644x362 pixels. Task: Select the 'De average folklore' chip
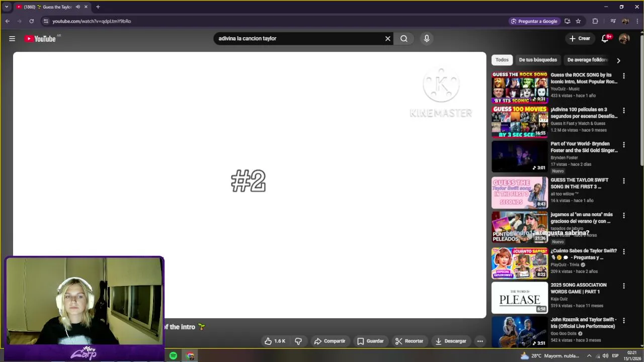tap(587, 60)
